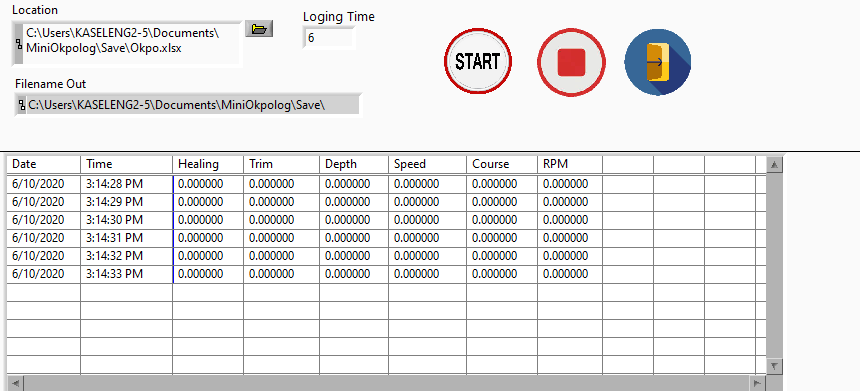The width and height of the screenshot is (860, 391).
Task: Click the exit door icon
Action: (658, 62)
